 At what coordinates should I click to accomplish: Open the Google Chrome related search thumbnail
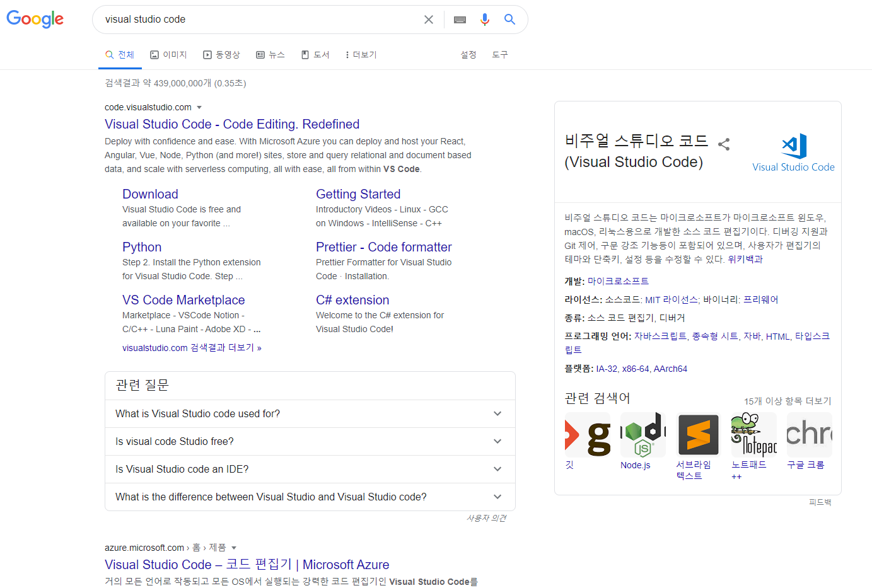coord(810,435)
